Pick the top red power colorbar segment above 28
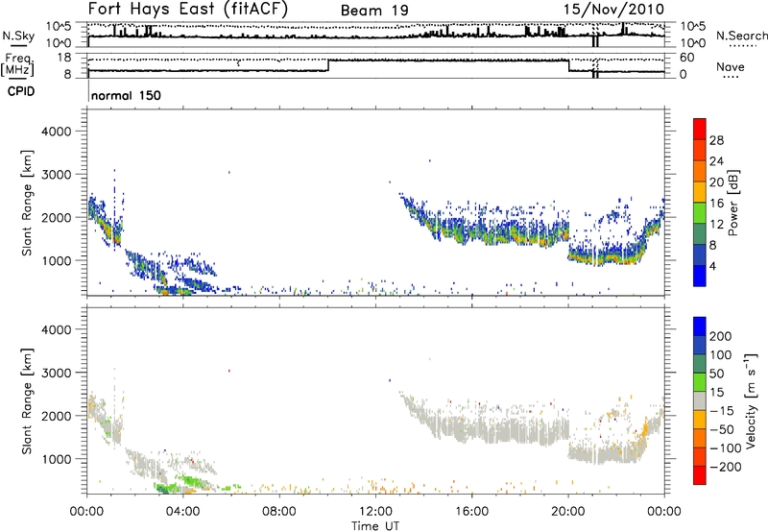Image resolution: width=768 pixels, height=532 pixels. 700,129
